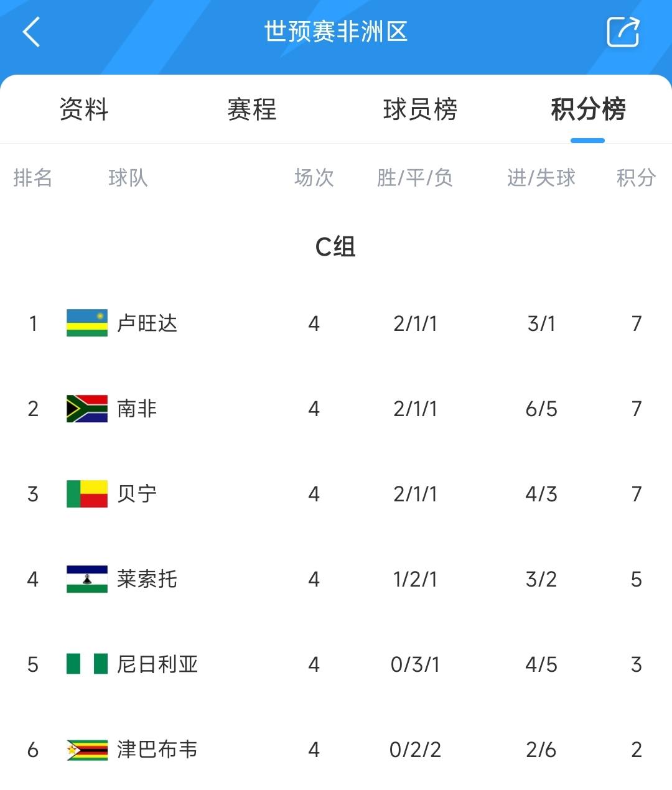Tap the Benin flag icon
Viewport: 672px width, 790px height.
pyautogui.click(x=87, y=494)
